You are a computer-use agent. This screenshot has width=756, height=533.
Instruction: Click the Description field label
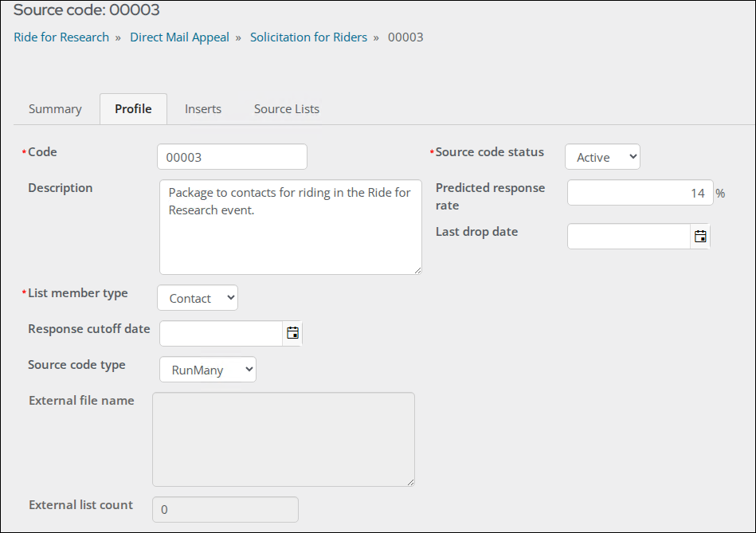[61, 188]
